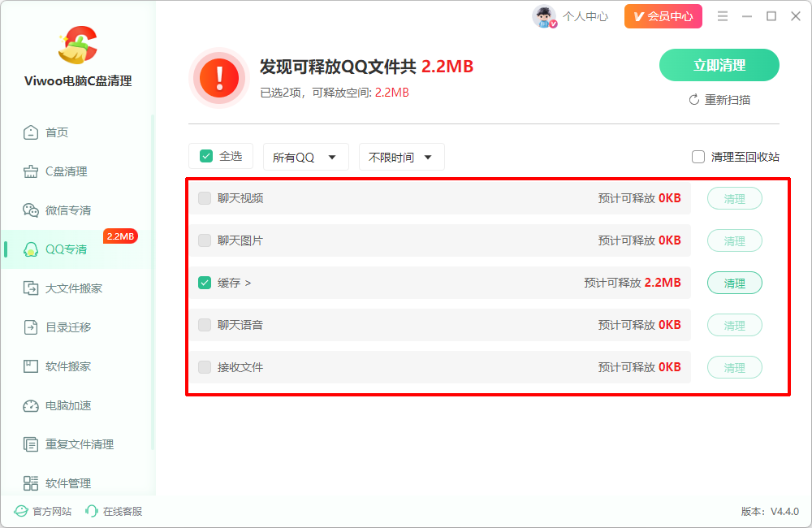
Task: Click the speedometer icon beside 电脑加速
Action: (x=31, y=405)
